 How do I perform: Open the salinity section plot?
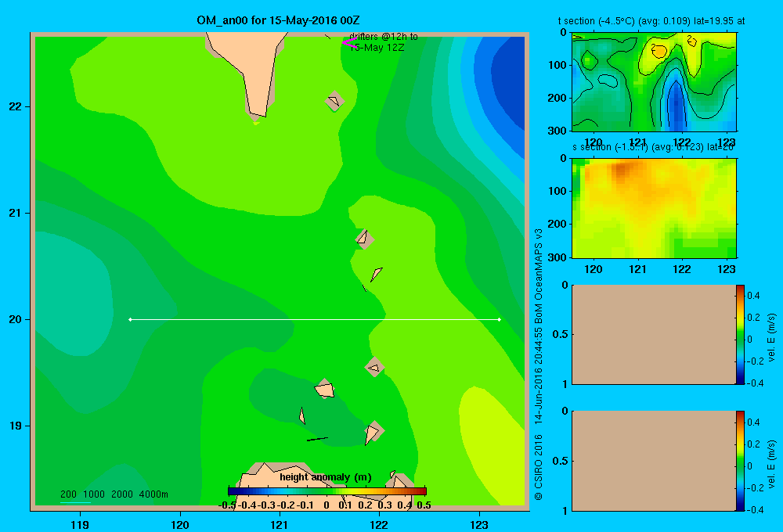pos(654,208)
